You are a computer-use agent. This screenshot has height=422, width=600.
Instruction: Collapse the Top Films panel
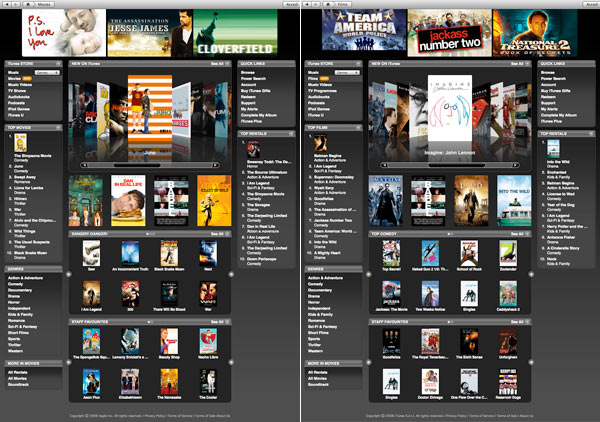[358, 127]
